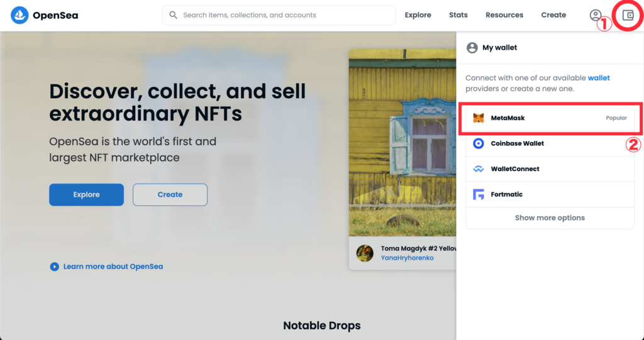Image resolution: width=644 pixels, height=340 pixels.
Task: Open the Stats menu
Action: [x=458, y=15]
